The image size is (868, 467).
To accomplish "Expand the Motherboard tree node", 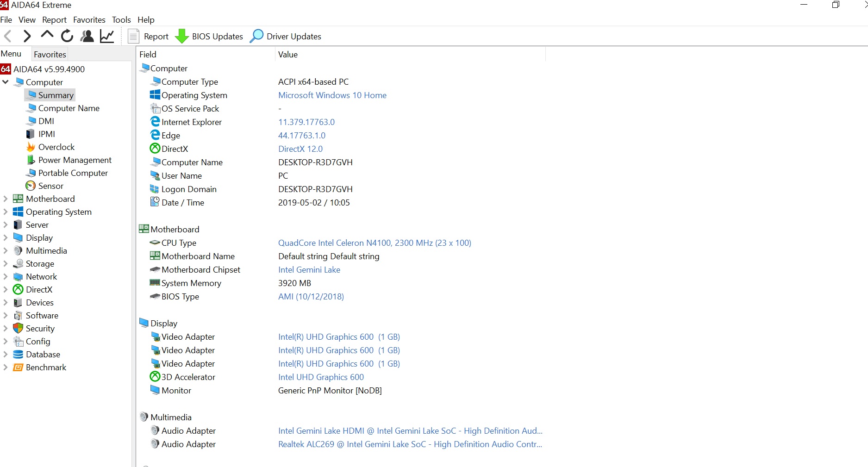I will click(x=6, y=199).
